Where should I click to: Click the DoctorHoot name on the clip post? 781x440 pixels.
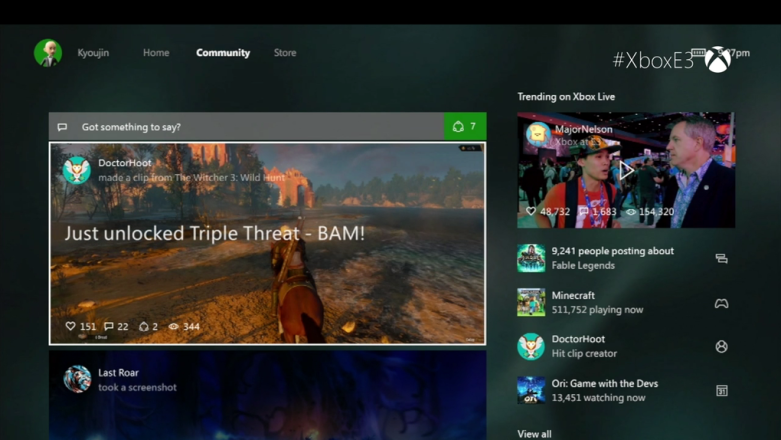coord(125,163)
